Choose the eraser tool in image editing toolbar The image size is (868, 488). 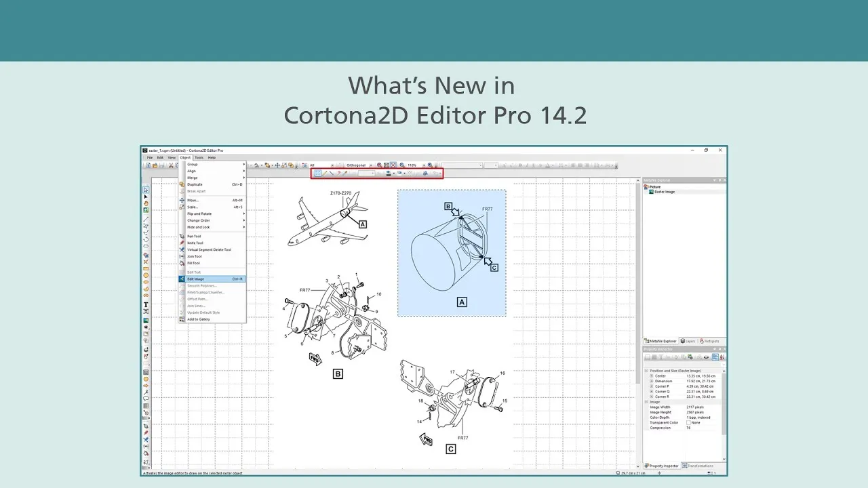338,174
